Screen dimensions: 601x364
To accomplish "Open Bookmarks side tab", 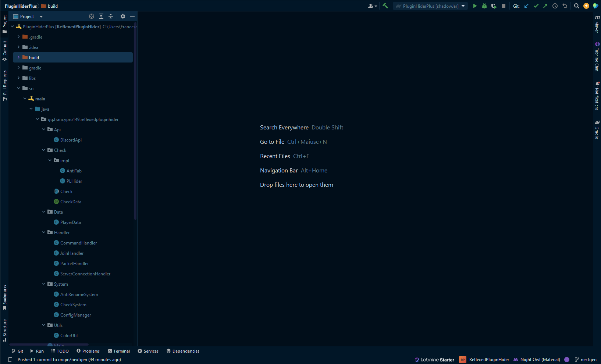I will coord(5,297).
